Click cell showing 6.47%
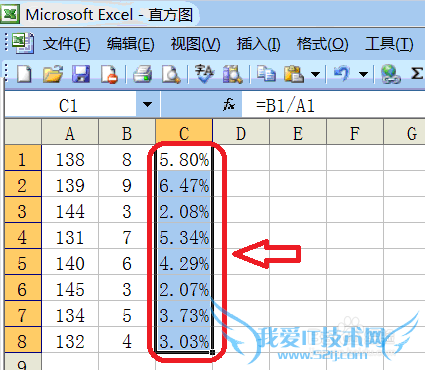425x370 pixels. coord(184,184)
